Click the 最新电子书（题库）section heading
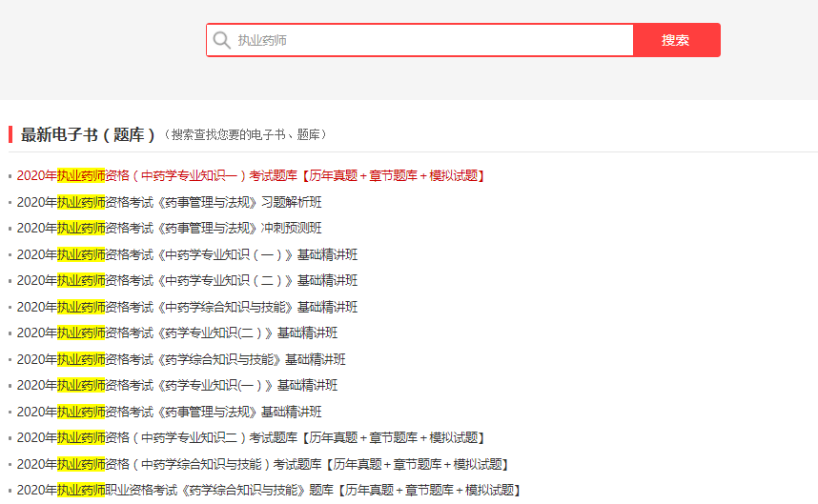Image resolution: width=818 pixels, height=504 pixels. (x=88, y=134)
